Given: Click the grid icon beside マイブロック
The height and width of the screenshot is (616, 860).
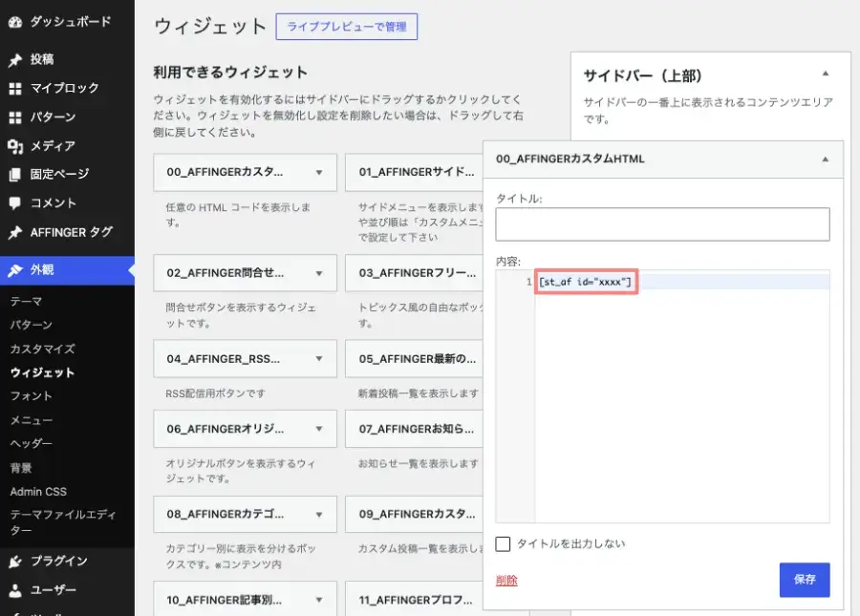Looking at the screenshot, I should [x=14, y=89].
